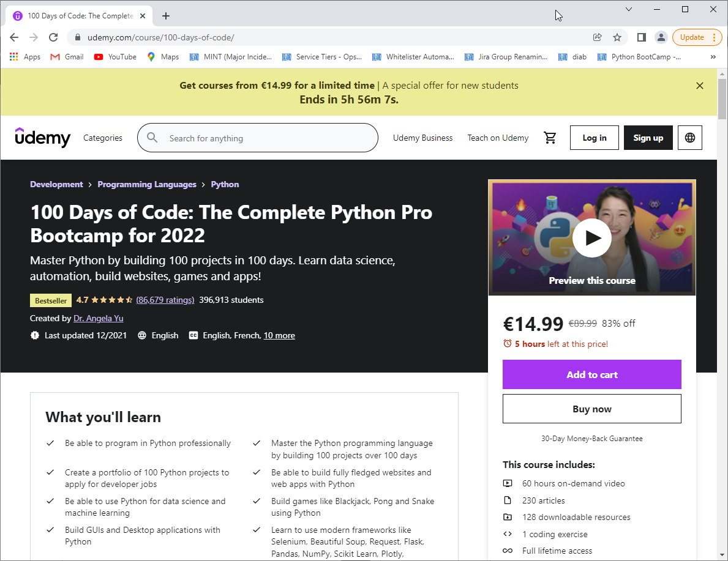The height and width of the screenshot is (561, 728).
Task: Click the Chrome Update button
Action: click(x=697, y=37)
